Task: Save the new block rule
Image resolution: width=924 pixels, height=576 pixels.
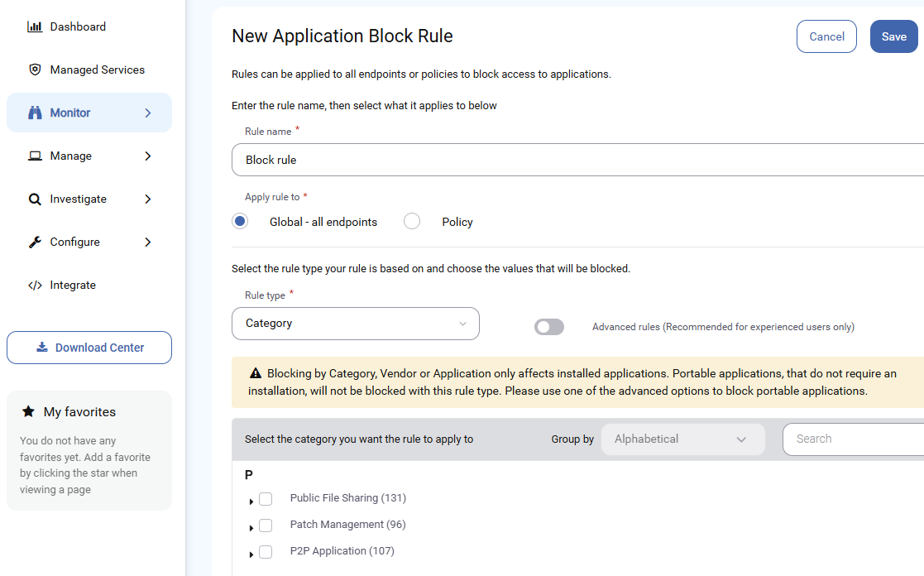Action: (893, 36)
